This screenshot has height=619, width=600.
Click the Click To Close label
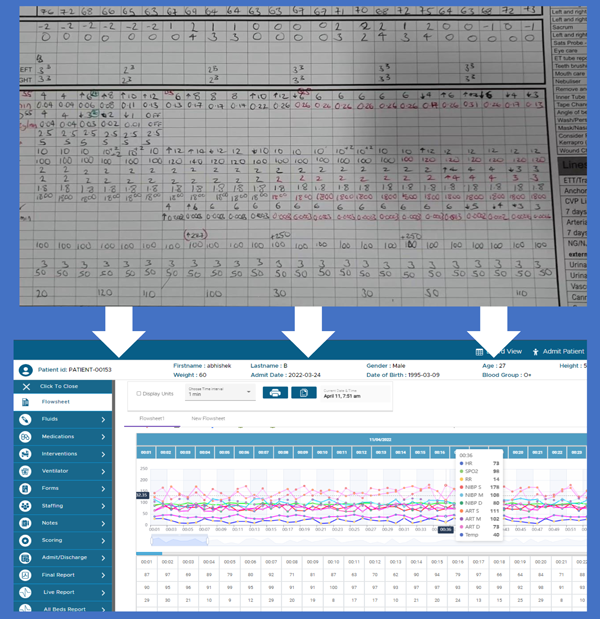[x=59, y=386]
